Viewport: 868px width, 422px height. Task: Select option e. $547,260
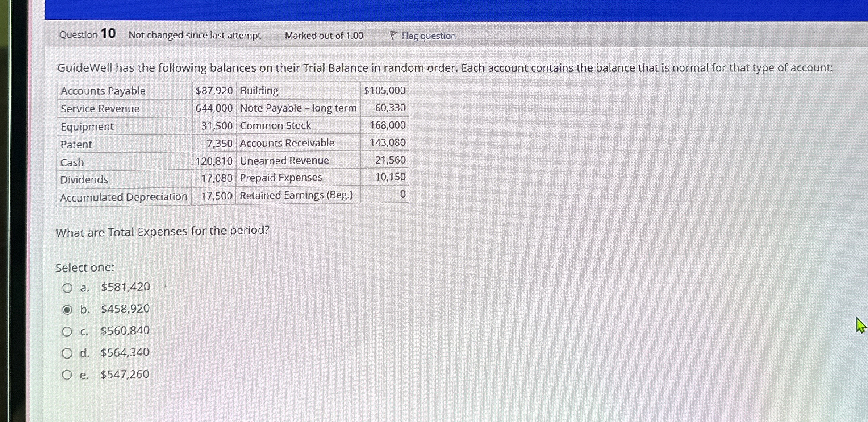tap(67, 375)
